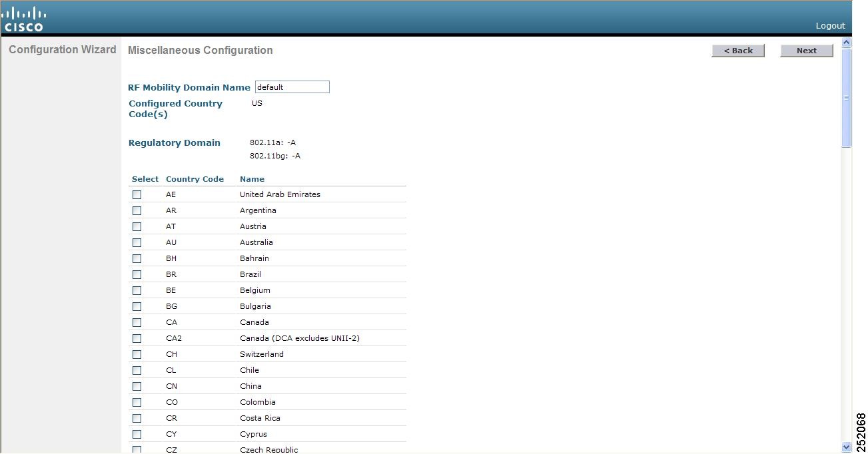This screenshot has width=868, height=454.
Task: Select the Bahrain country checkbox
Action: coord(137,258)
